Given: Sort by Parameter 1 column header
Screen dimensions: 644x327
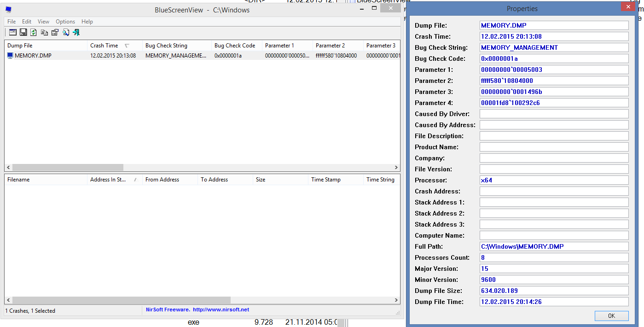Looking at the screenshot, I should pyautogui.click(x=287, y=46).
